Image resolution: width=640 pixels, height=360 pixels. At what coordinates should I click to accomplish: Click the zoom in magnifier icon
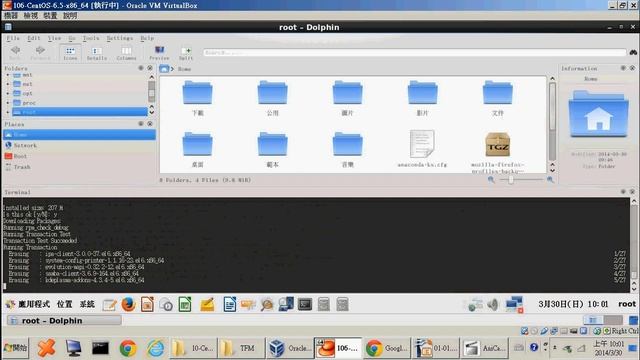(x=550, y=180)
